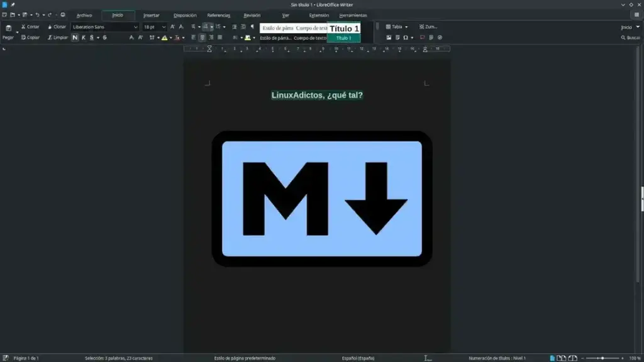The width and height of the screenshot is (644, 362).
Task: Toggle formatting marks pilcrow icon
Action: (x=252, y=26)
